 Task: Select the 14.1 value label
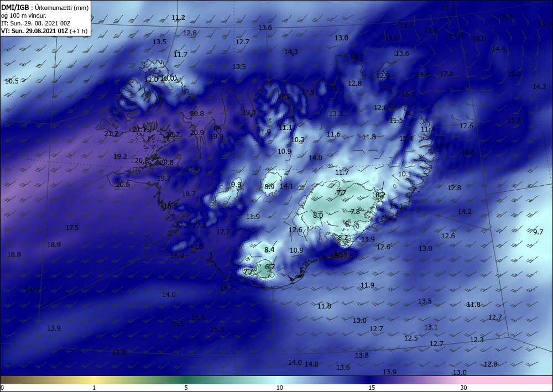[286, 186]
